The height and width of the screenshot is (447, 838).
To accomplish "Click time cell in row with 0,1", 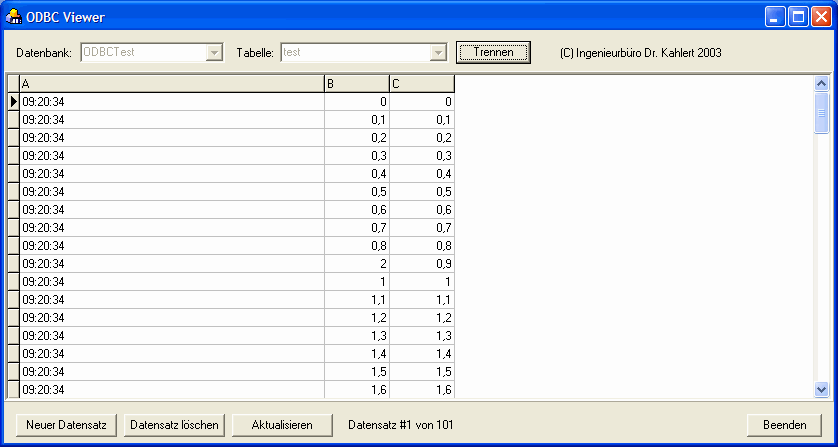I will pyautogui.click(x=172, y=120).
